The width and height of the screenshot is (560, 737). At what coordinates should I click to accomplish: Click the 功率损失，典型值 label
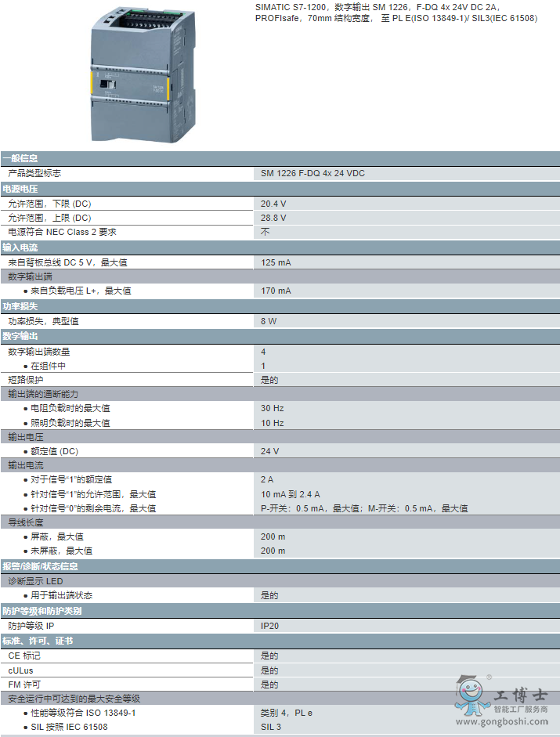click(x=43, y=321)
